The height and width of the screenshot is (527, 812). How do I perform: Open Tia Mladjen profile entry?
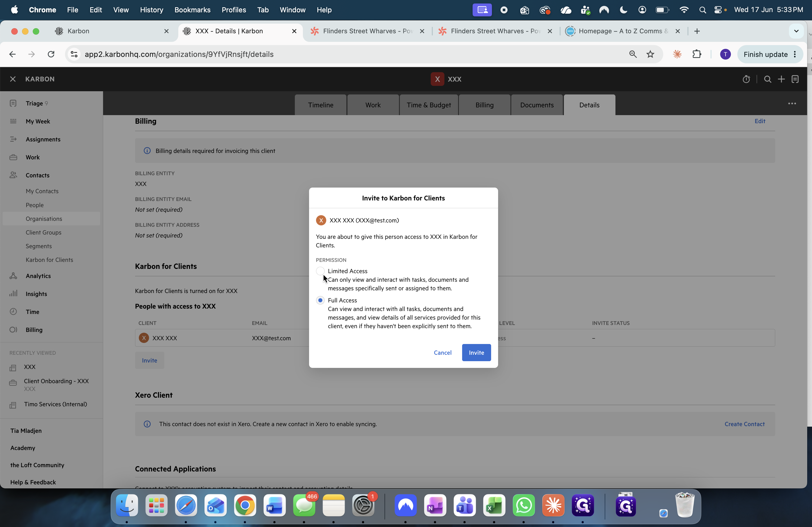tap(26, 431)
